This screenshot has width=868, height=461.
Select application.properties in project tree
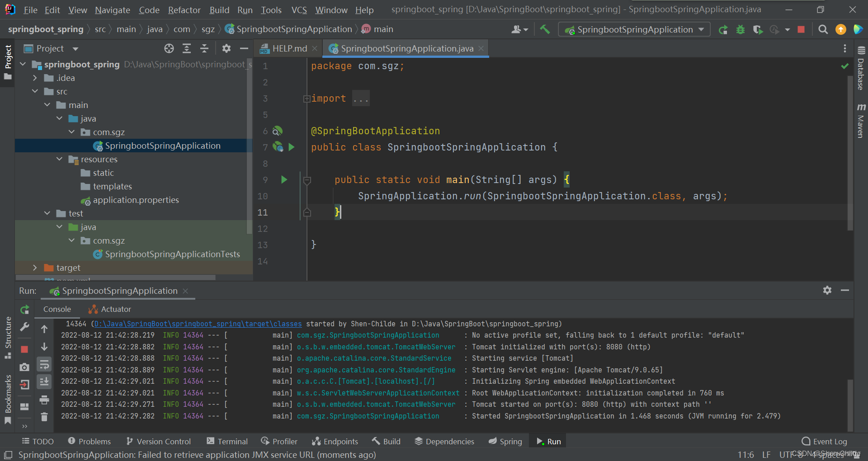coord(136,200)
